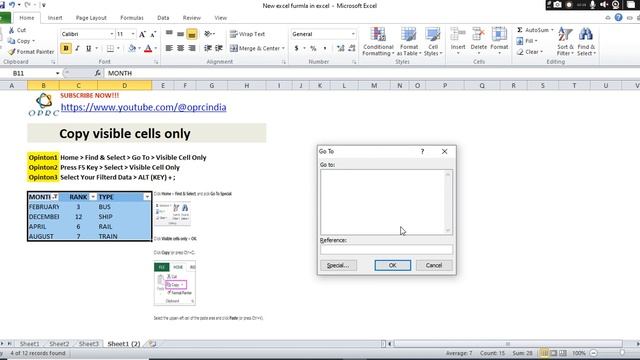The width and height of the screenshot is (640, 360).
Task: Click the Cut scissors icon
Action: pos(11,30)
